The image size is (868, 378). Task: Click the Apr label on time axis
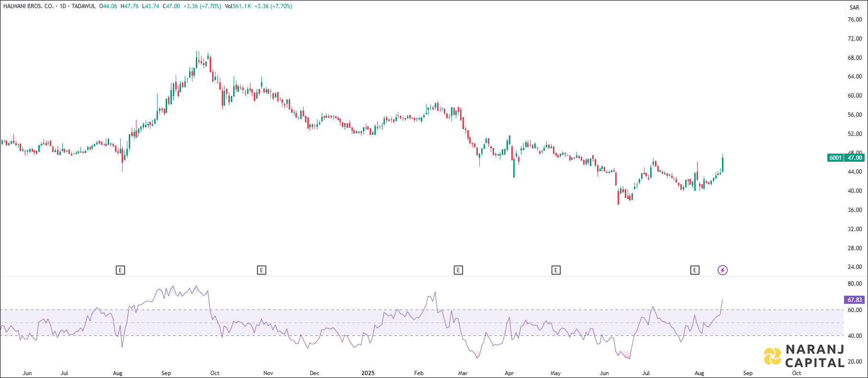pos(509,373)
